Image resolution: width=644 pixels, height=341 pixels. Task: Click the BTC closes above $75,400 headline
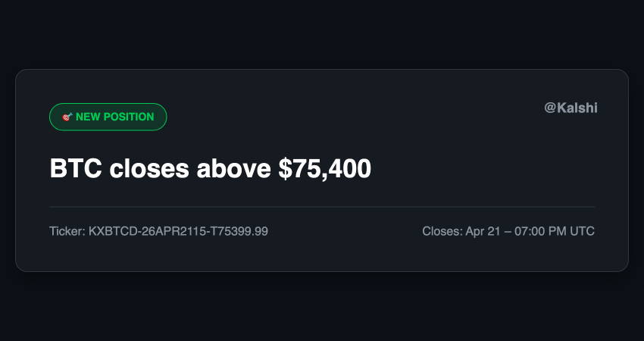tap(210, 168)
